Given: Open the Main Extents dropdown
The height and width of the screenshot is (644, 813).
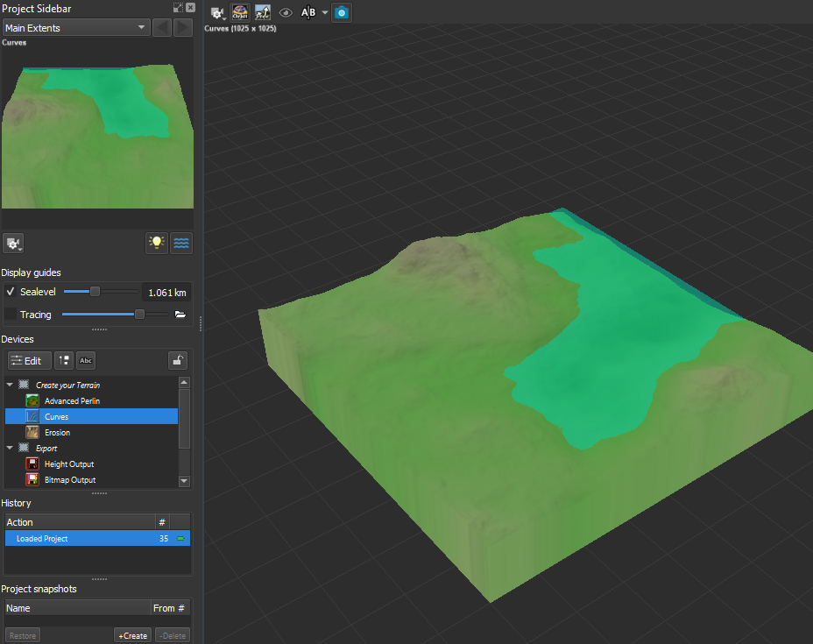Looking at the screenshot, I should click(x=75, y=28).
